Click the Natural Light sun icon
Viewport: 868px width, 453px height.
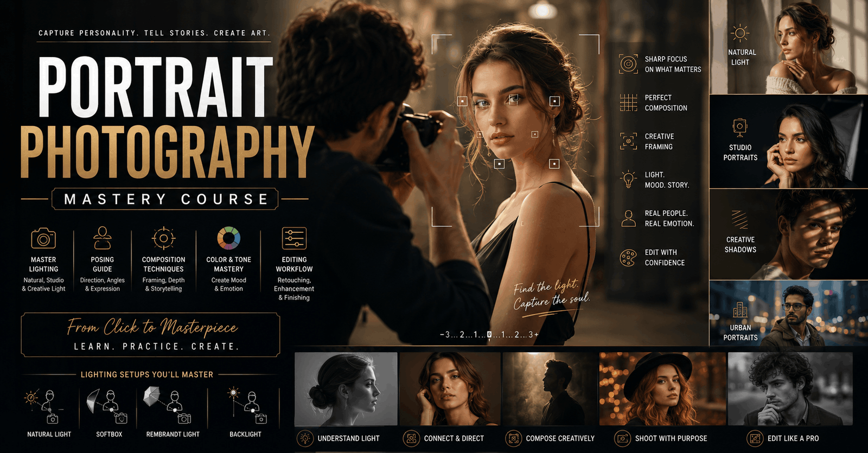740,33
